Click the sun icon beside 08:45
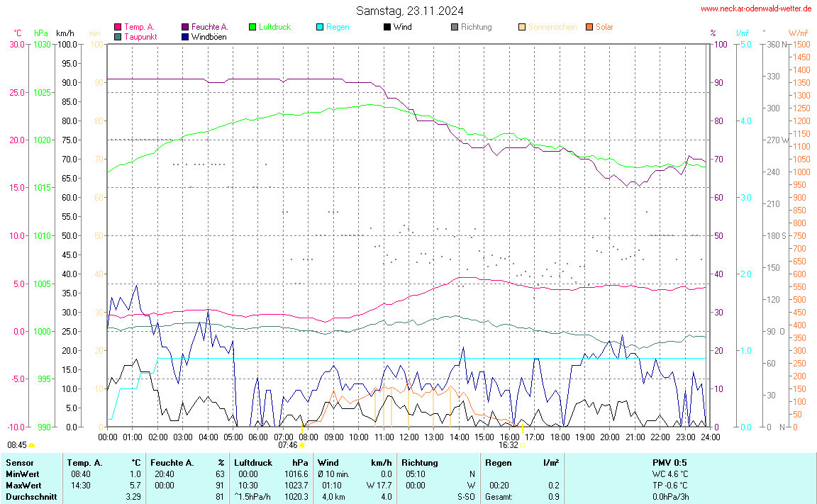817x504 pixels. [x=32, y=446]
